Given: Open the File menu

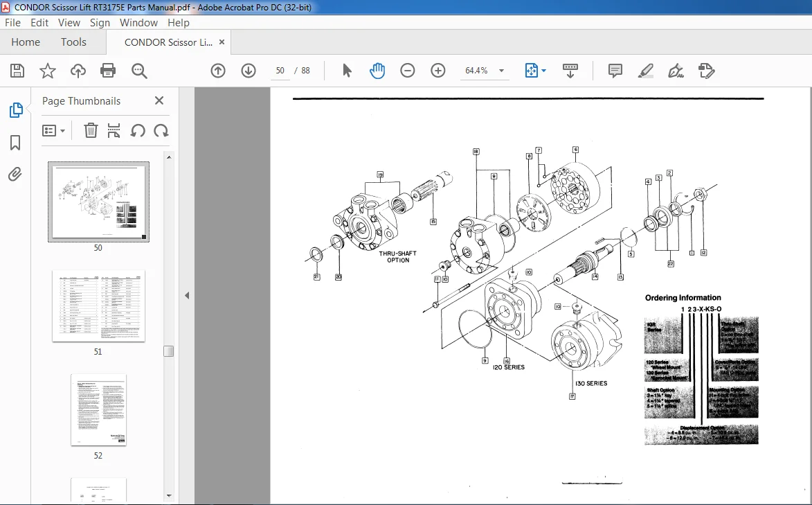Looking at the screenshot, I should coord(12,23).
